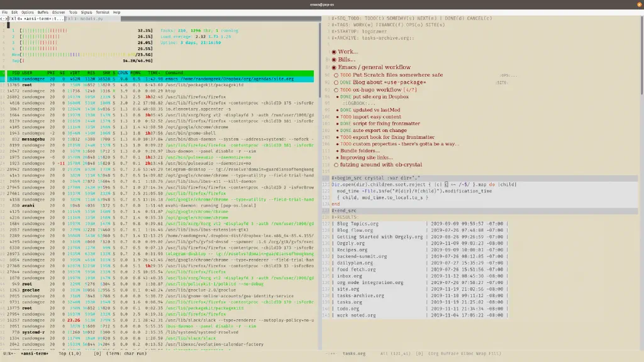This screenshot has height=362, width=644.
Task: Click the [4/7] progress cookie on ox-hugo workflow
Action: click(x=409, y=90)
